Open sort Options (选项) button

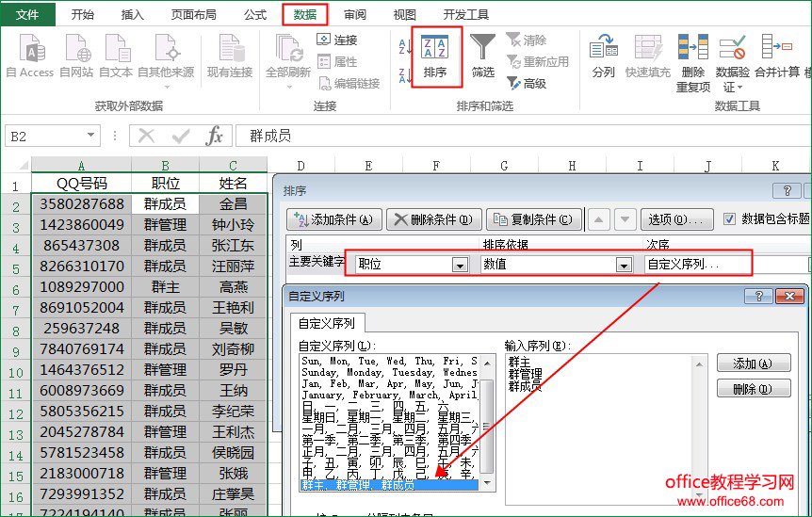pyautogui.click(x=677, y=219)
